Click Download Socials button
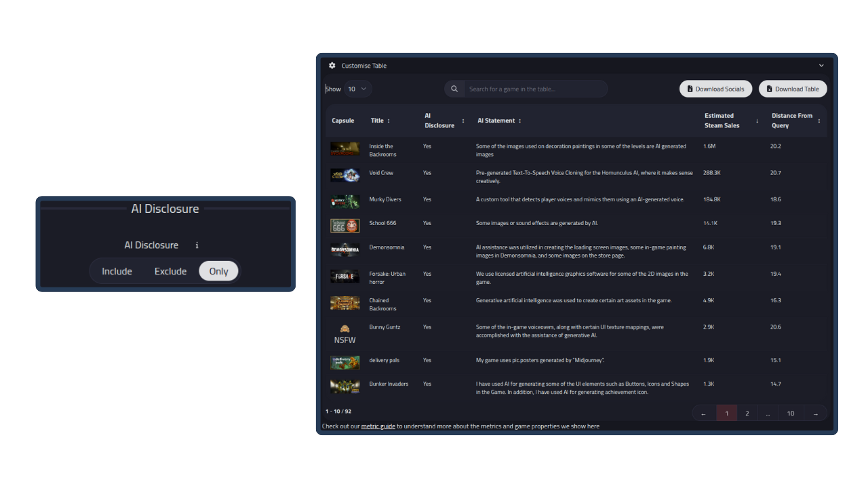The height and width of the screenshot is (488, 868). pos(715,89)
